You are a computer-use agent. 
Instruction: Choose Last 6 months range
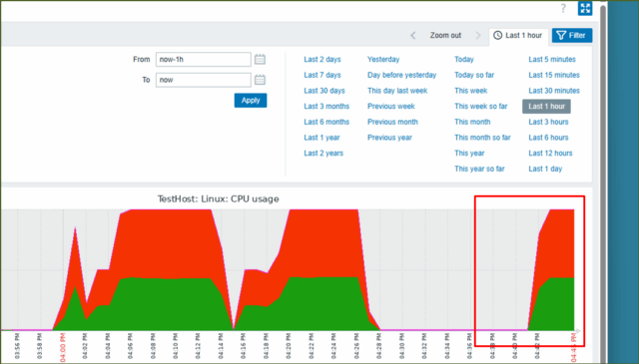(x=326, y=122)
